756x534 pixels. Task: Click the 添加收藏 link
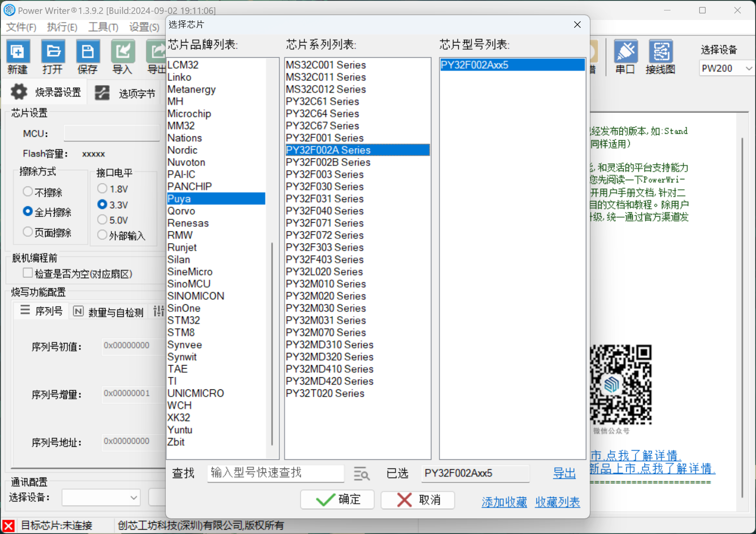504,502
